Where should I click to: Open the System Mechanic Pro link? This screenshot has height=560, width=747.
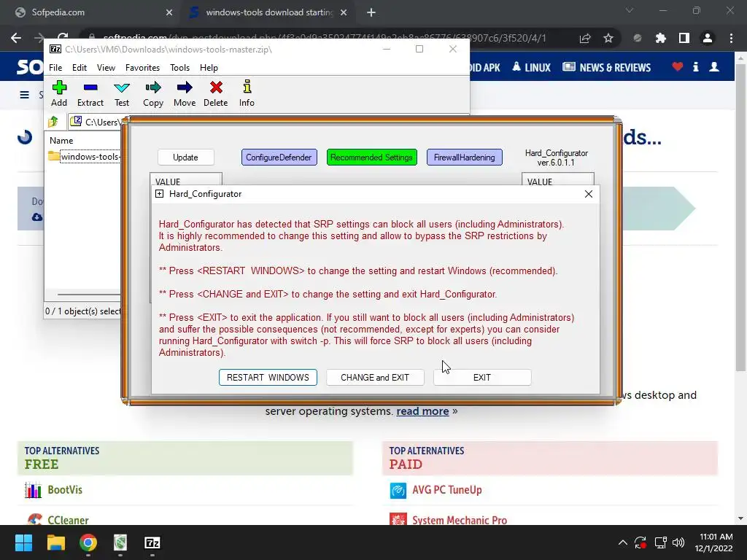[x=460, y=521]
